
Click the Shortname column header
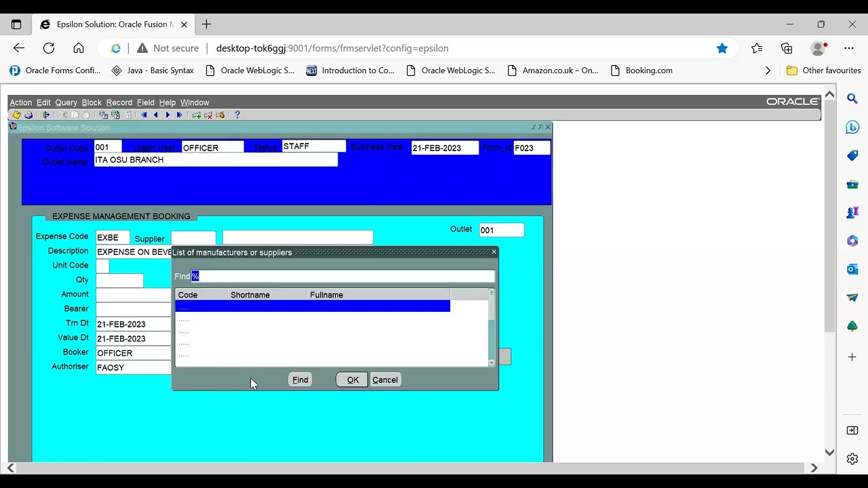click(267, 295)
